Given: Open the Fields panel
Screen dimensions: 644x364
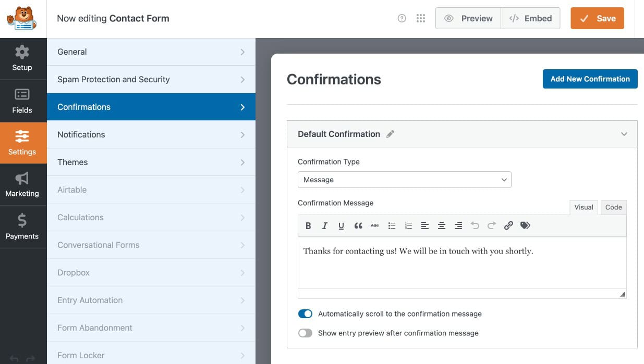Looking at the screenshot, I should point(22,101).
